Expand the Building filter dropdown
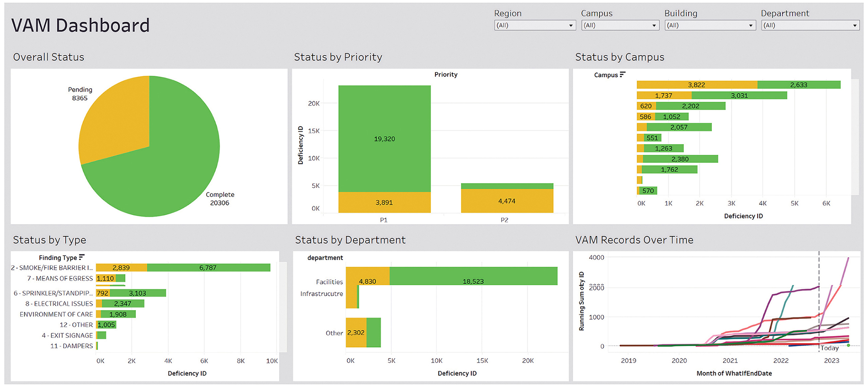868x387 pixels. 710,25
